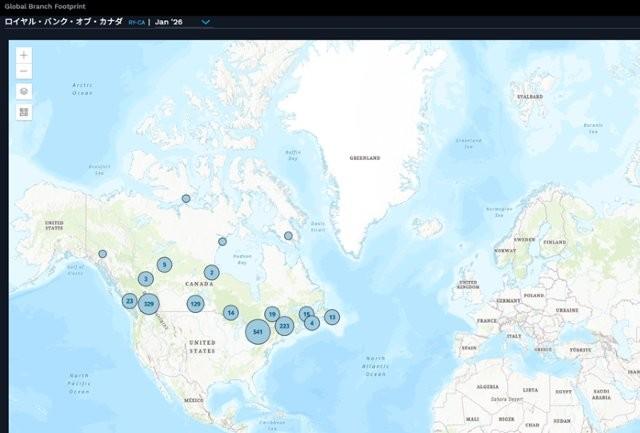Screen dimensions: 640x433
Task: Click the 19 branch cluster marker
Action: (x=272, y=314)
